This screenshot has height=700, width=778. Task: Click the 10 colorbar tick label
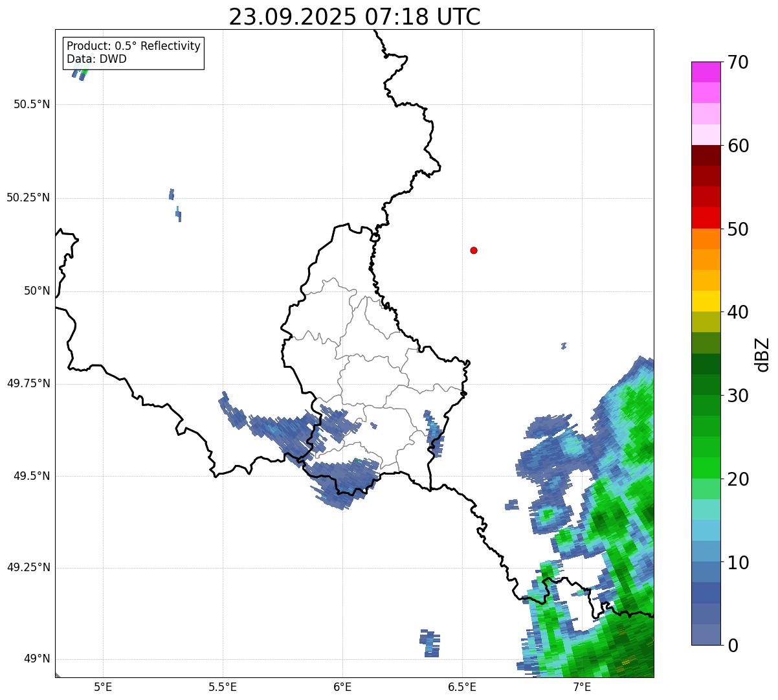738,563
